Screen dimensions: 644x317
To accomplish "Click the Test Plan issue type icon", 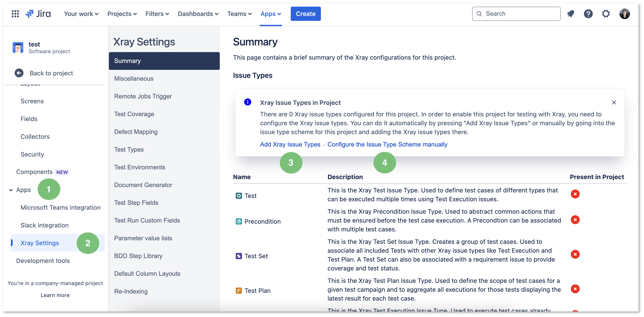I will coord(239,291).
